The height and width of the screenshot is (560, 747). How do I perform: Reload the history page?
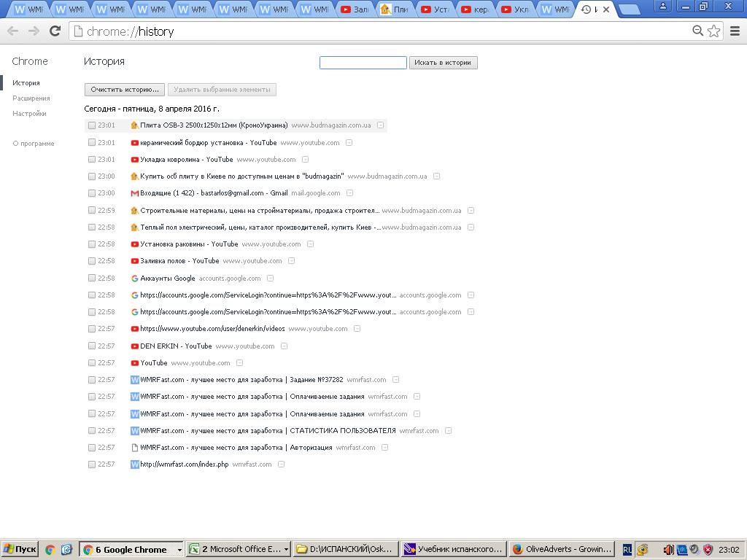(x=55, y=31)
